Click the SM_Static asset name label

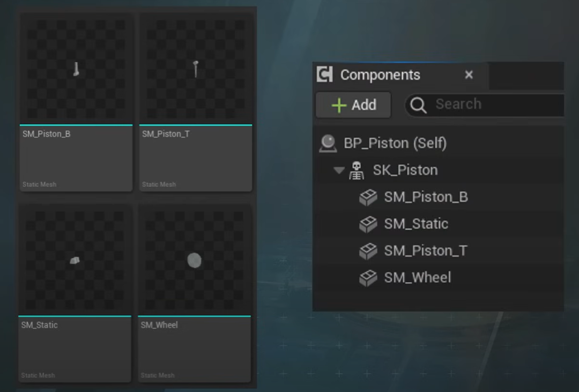tap(40, 325)
